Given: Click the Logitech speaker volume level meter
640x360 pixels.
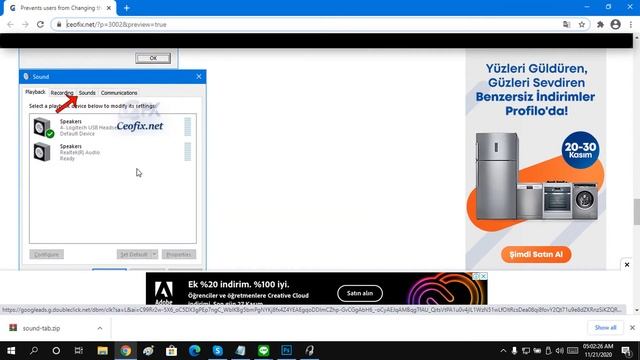Looking at the screenshot, I should tap(187, 127).
